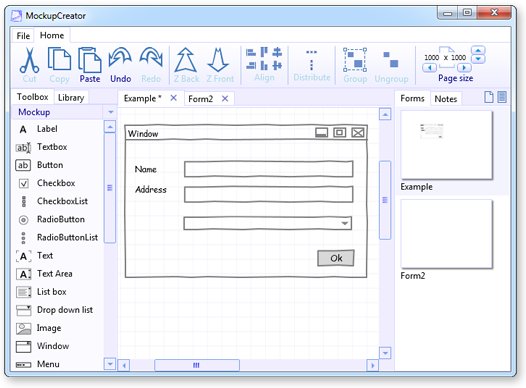
Task: Switch to the Home ribbon tab
Action: (x=52, y=36)
